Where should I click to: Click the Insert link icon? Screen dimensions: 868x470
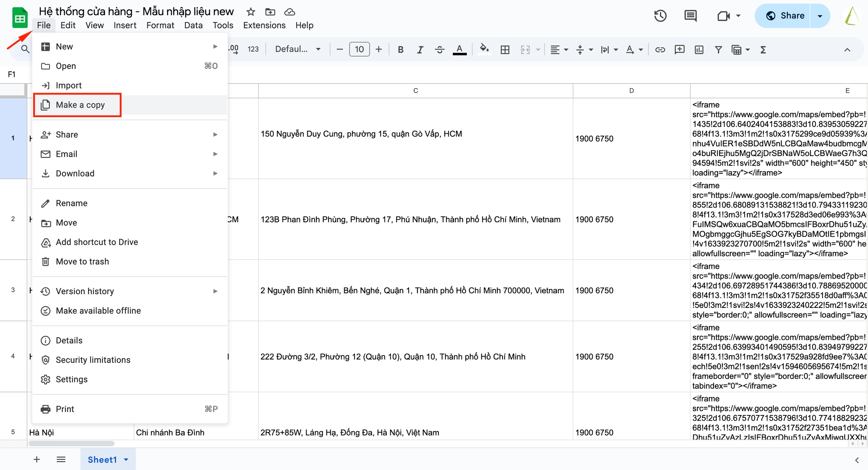tap(660, 49)
